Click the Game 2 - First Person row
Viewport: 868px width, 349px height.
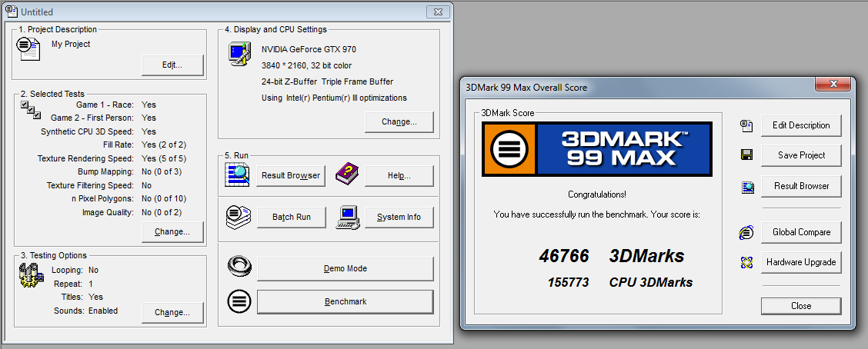(x=104, y=118)
